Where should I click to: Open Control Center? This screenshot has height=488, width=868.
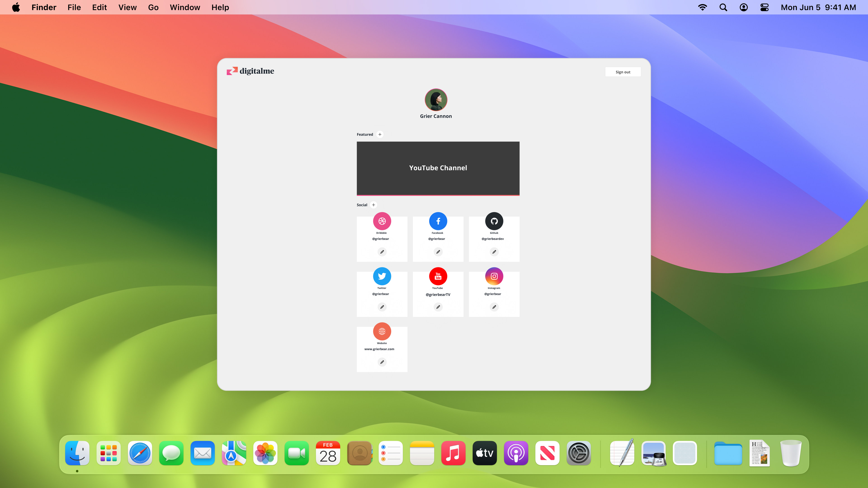(x=764, y=7)
